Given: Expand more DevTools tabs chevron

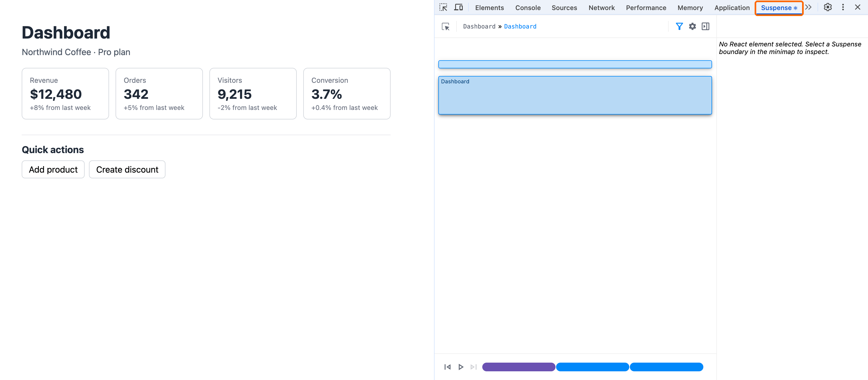Looking at the screenshot, I should [x=808, y=7].
